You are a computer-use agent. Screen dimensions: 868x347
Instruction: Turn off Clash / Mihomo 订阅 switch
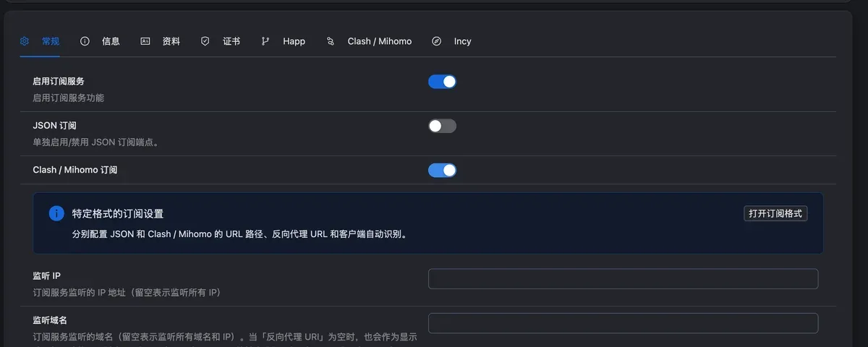tap(442, 170)
